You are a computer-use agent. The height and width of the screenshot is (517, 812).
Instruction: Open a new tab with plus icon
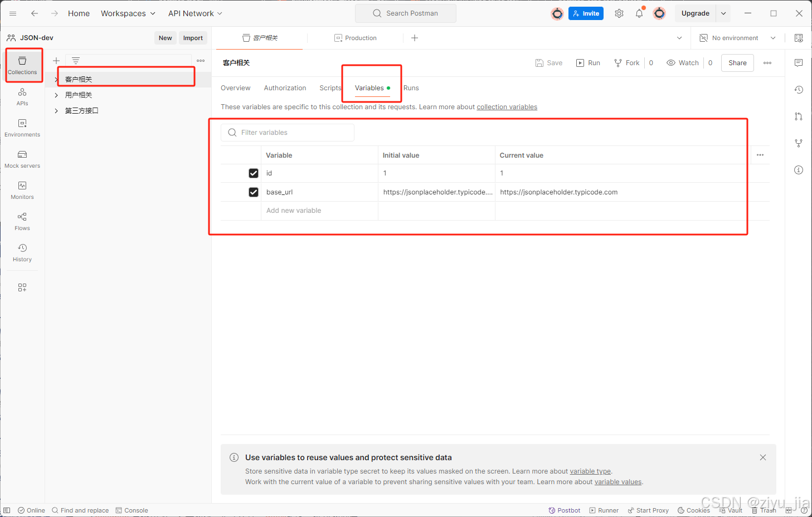(415, 38)
